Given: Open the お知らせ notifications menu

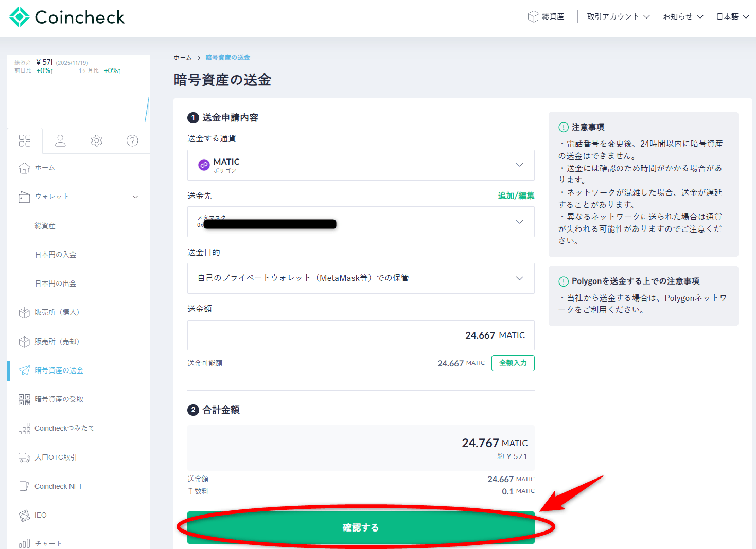Looking at the screenshot, I should click(683, 17).
